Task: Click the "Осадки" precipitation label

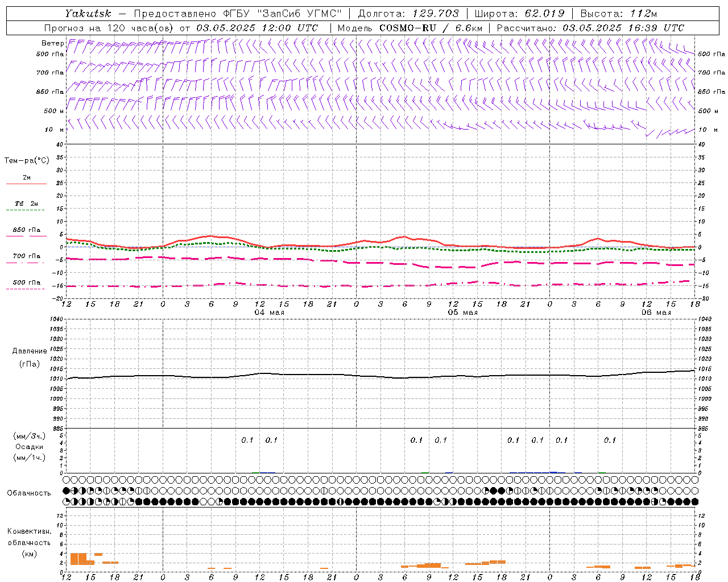Action: (x=29, y=447)
